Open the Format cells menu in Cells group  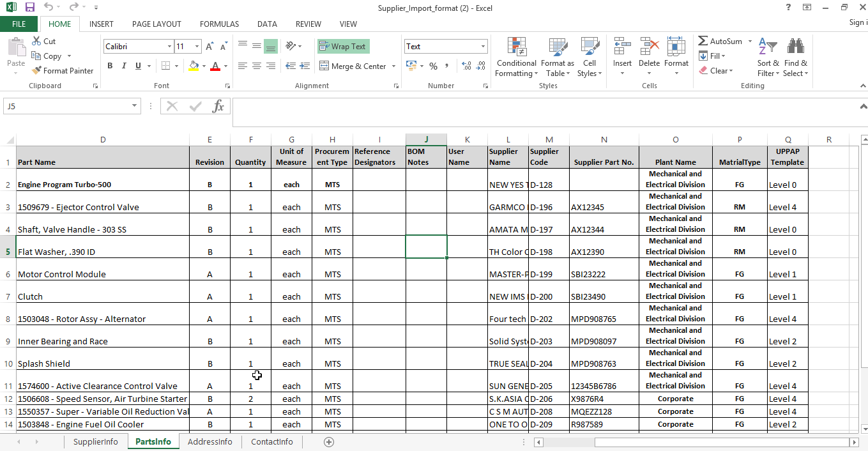(676, 56)
